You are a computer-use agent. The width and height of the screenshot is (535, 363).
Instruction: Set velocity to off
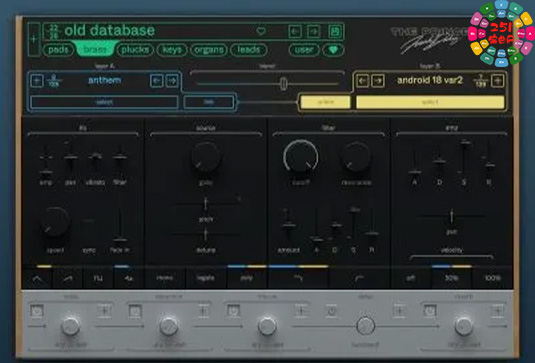[411, 279]
